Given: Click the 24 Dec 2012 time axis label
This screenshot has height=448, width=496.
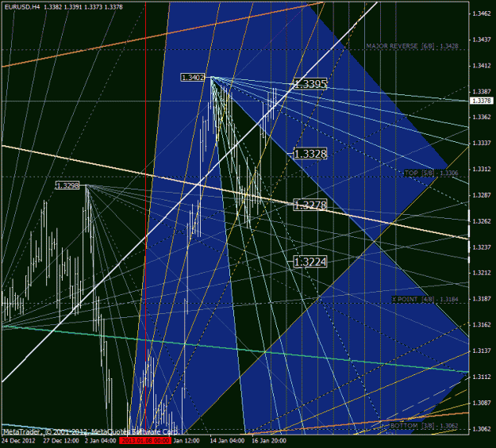Looking at the screenshot, I should pyautogui.click(x=18, y=440).
